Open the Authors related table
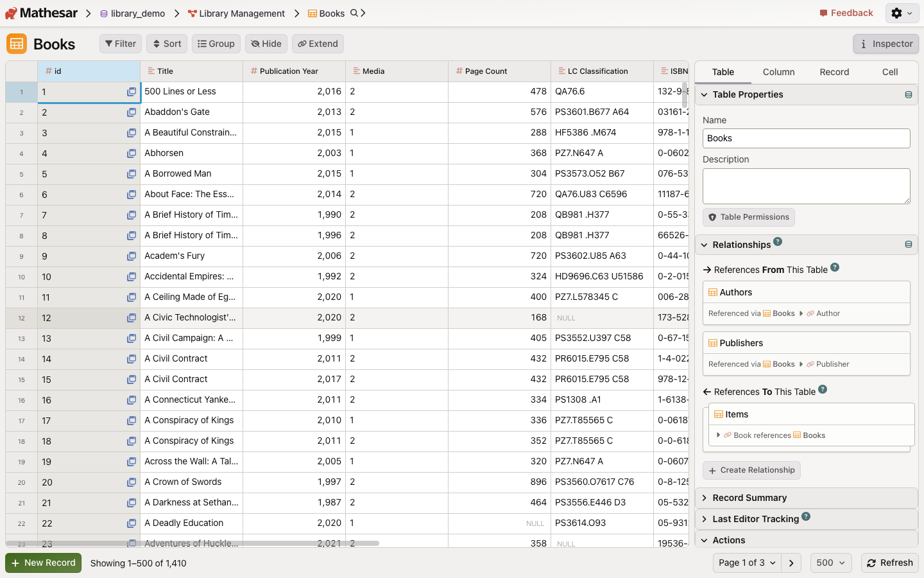 pos(806,292)
